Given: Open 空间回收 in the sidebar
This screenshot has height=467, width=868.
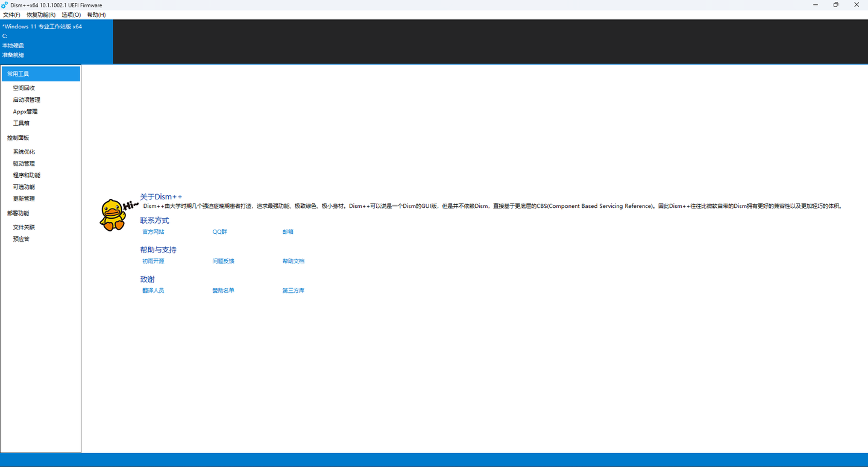Looking at the screenshot, I should (24, 88).
